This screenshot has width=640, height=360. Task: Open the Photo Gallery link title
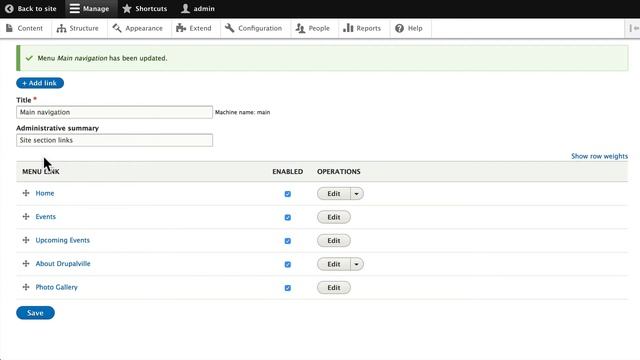click(56, 287)
